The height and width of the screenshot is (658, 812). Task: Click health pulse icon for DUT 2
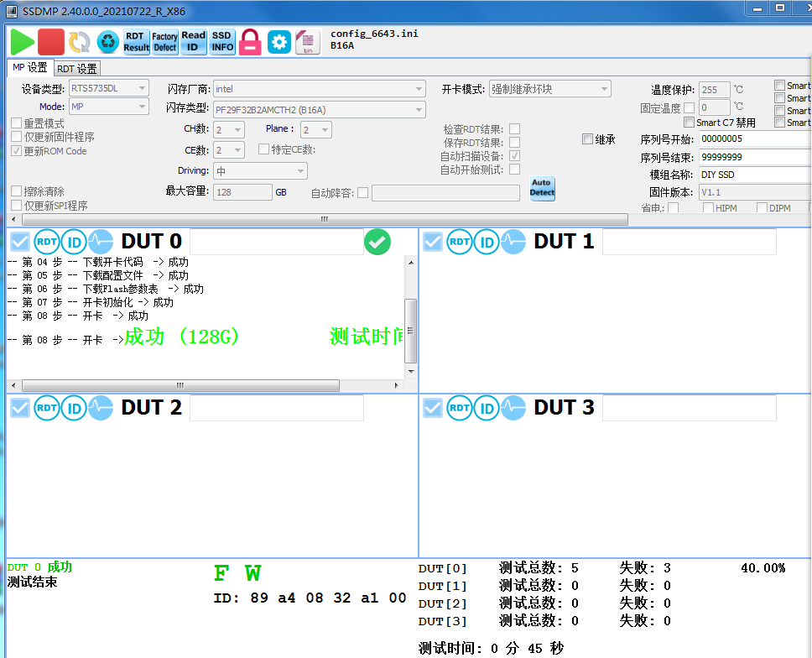[101, 408]
